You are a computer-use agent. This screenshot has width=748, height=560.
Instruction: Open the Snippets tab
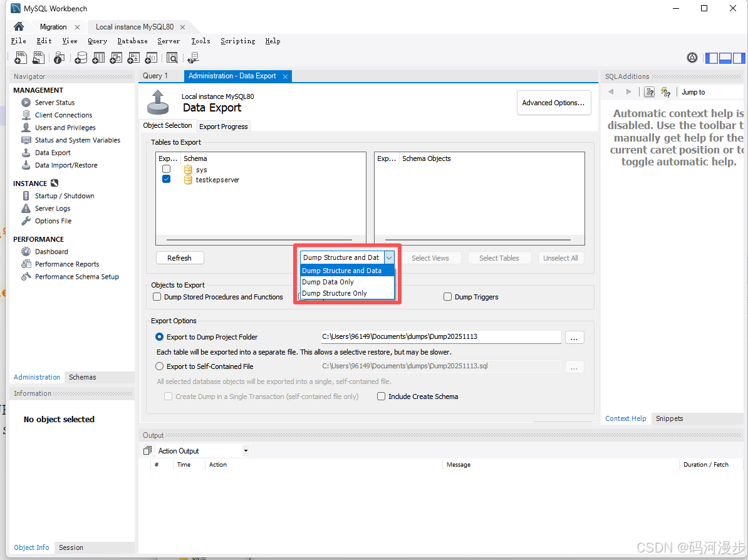[x=669, y=418]
